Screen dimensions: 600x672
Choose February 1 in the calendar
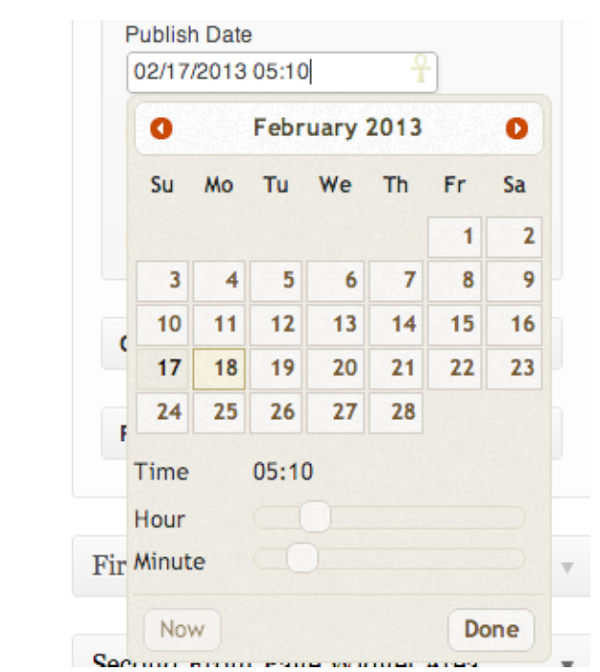455,237
